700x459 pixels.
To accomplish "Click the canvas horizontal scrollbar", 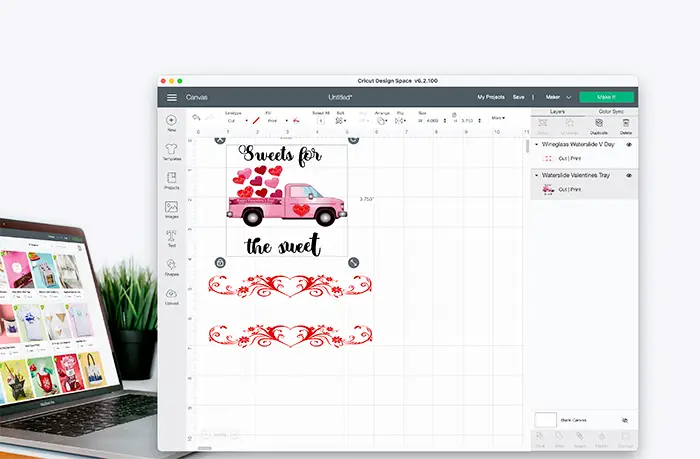I will click(x=204, y=448).
